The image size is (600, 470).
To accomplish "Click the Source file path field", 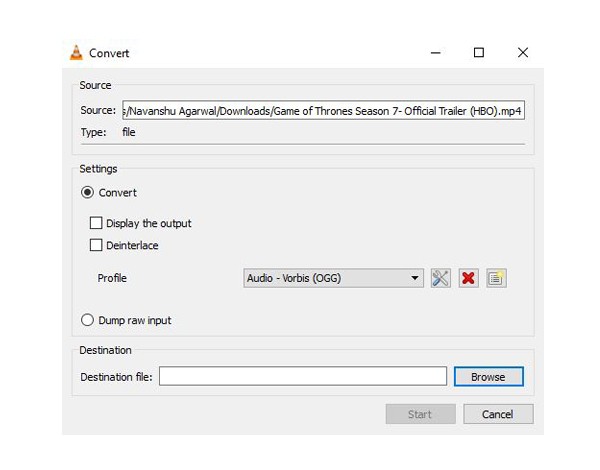I will pos(322,111).
